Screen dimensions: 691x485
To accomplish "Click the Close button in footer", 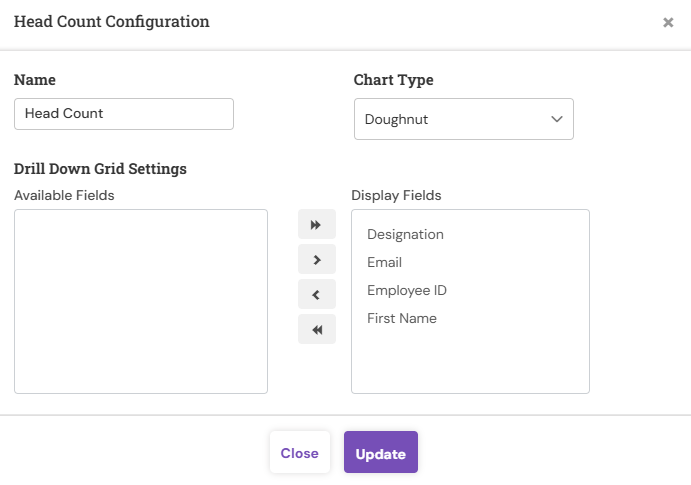I will tap(299, 453).
